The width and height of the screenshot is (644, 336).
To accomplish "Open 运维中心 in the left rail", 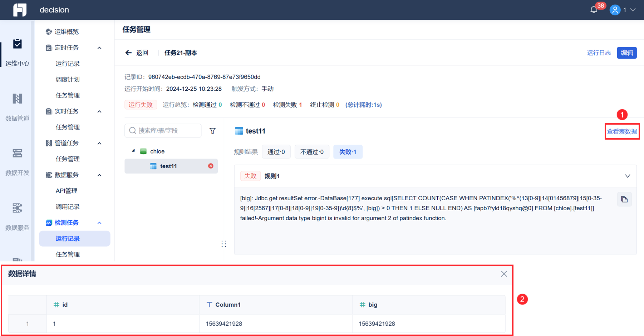I will click(x=17, y=52).
